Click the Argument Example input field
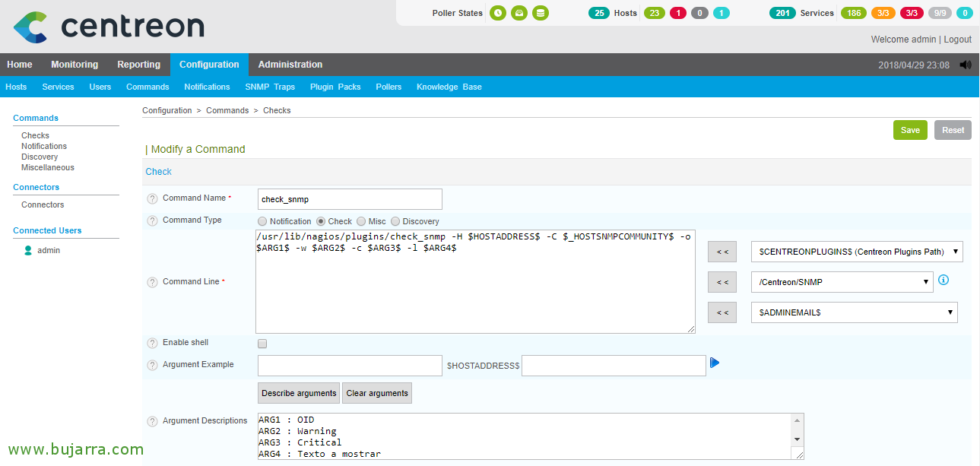980x466 pixels. 350,366
